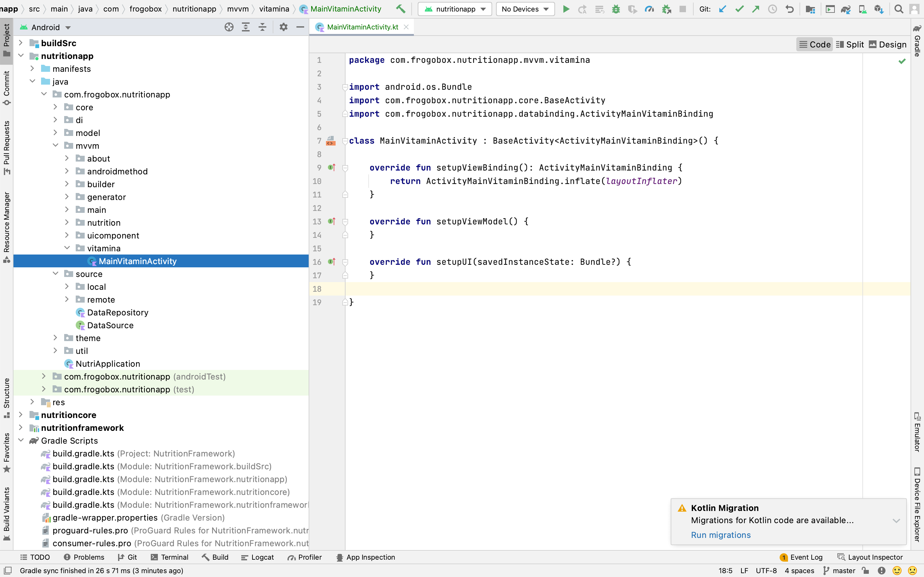
Task: Click Git commit checkmark icon
Action: coord(739,9)
